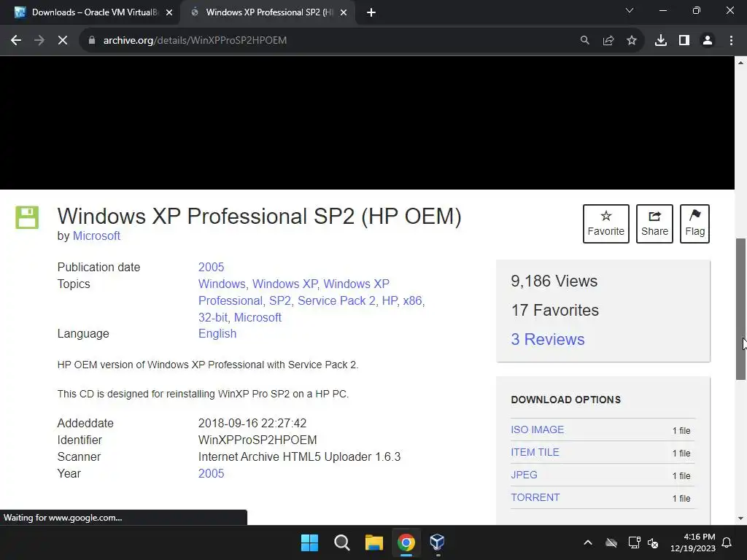
Task: Click the cloud sync tray icon
Action: (x=611, y=542)
